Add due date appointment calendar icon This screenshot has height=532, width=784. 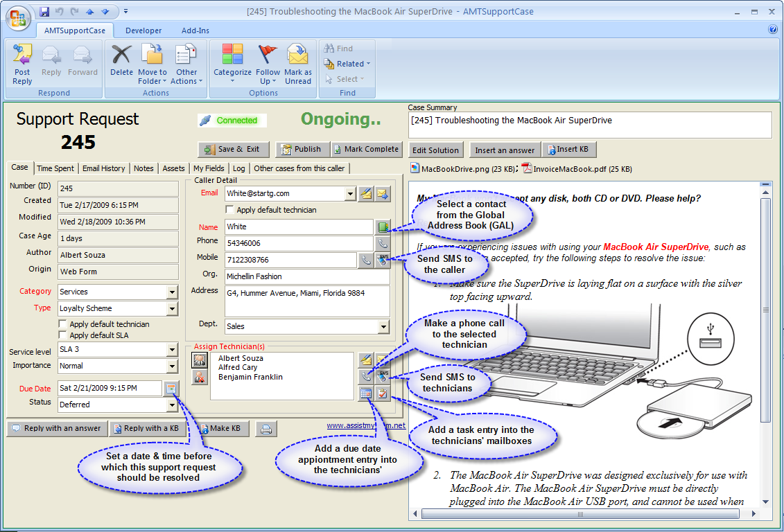(x=367, y=393)
